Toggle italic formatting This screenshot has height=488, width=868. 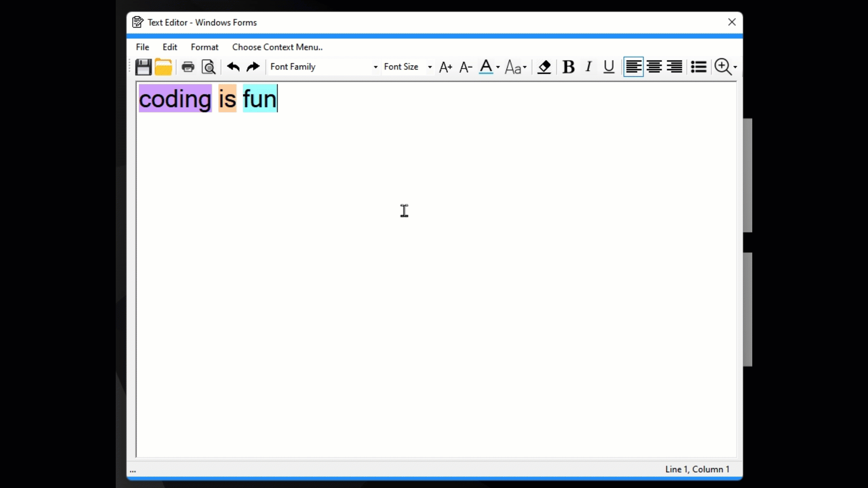(x=588, y=67)
